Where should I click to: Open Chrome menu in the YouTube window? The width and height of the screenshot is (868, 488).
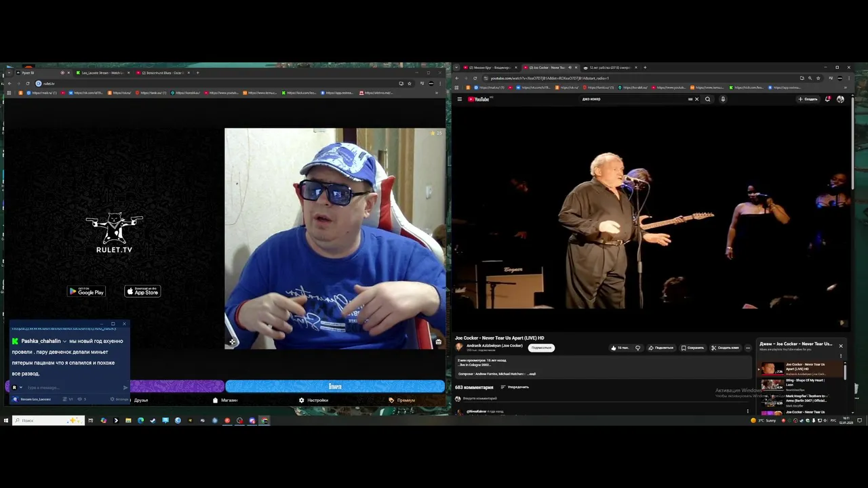[x=848, y=78]
